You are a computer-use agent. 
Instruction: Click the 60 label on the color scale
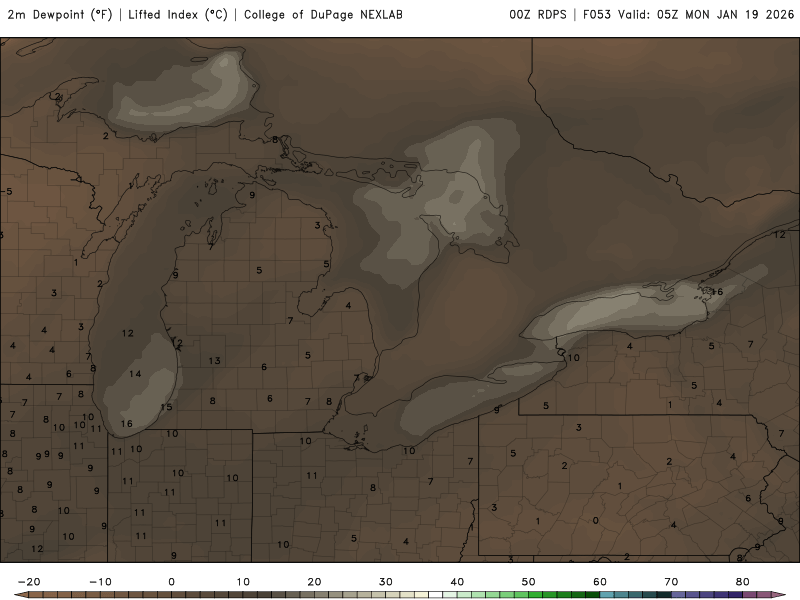click(x=600, y=582)
